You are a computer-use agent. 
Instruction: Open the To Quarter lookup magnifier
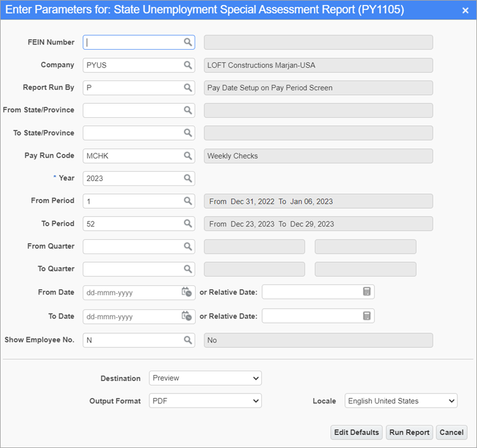(x=188, y=269)
